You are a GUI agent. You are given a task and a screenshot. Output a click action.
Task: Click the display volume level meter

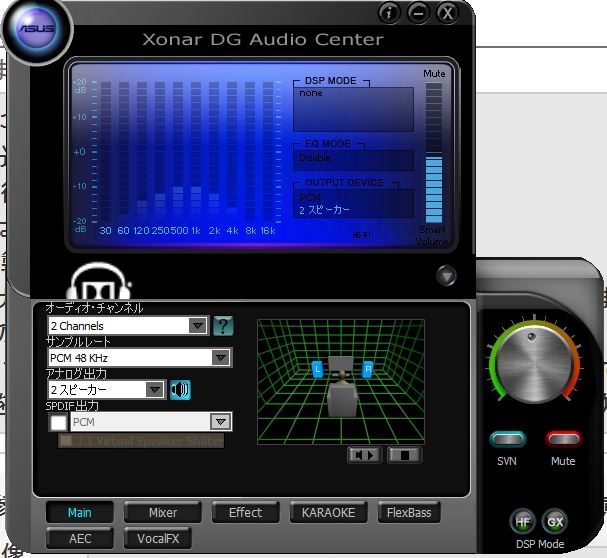(434, 153)
